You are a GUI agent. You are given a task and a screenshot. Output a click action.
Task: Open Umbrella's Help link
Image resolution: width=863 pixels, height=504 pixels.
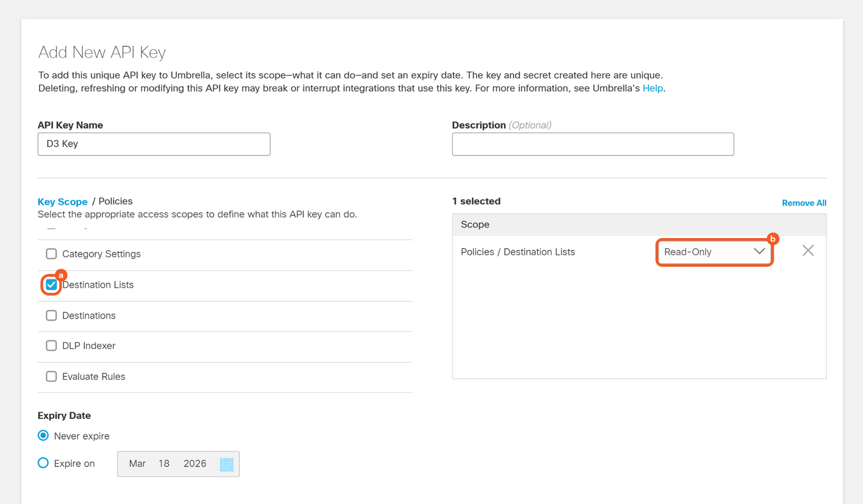tap(652, 88)
